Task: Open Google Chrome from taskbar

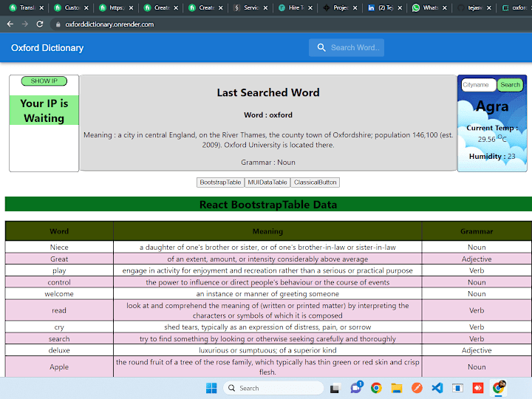Action: click(x=376, y=388)
